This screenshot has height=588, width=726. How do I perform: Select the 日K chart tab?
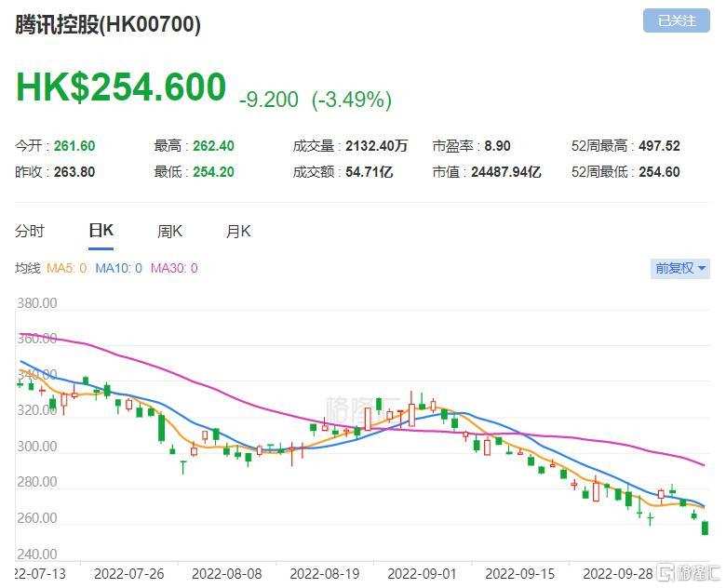click(x=101, y=230)
